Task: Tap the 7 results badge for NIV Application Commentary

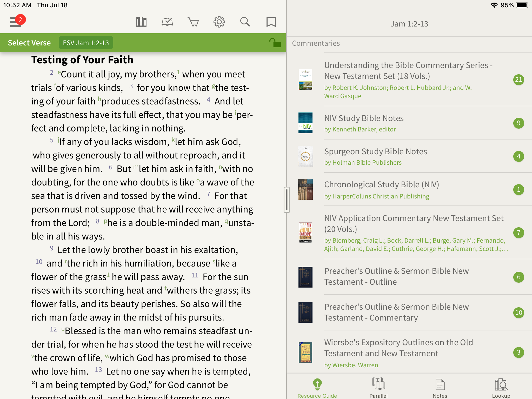Action: click(x=518, y=232)
